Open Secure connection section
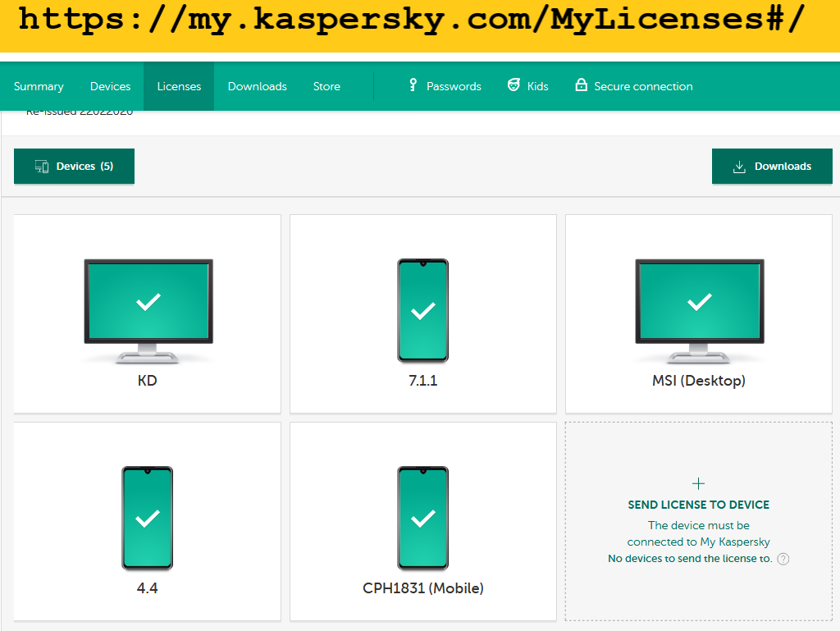840x631 pixels. coord(643,86)
